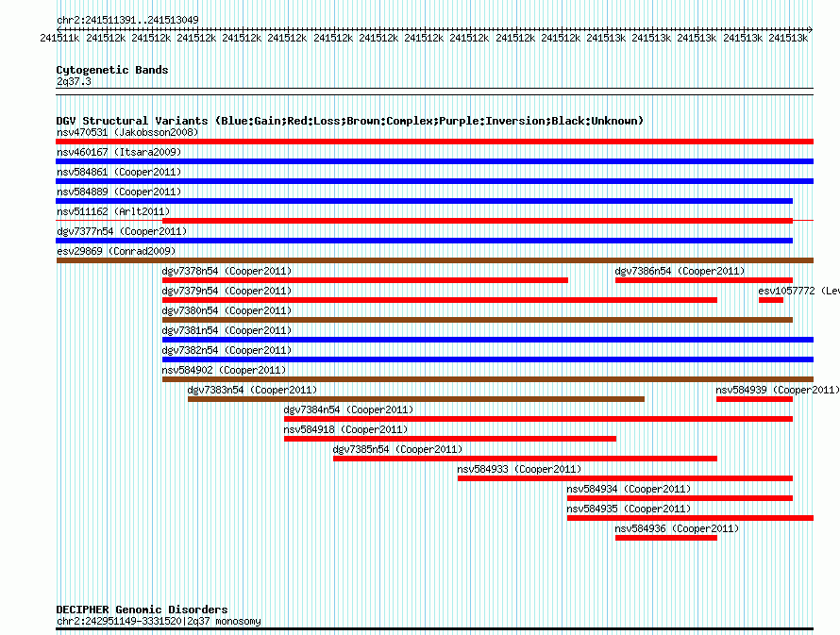The width and height of the screenshot is (840, 635).
Task: Open the esv1057772 variant label
Action: (798, 291)
